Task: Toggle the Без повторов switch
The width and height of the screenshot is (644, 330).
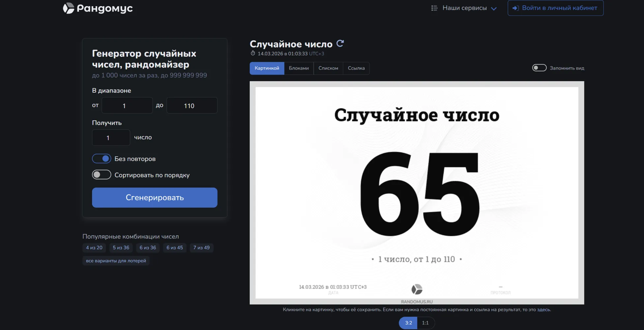Action: click(102, 158)
